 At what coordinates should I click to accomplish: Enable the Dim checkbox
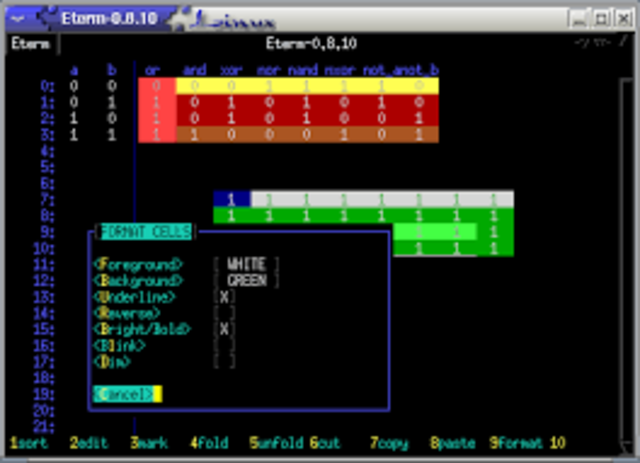click(224, 362)
